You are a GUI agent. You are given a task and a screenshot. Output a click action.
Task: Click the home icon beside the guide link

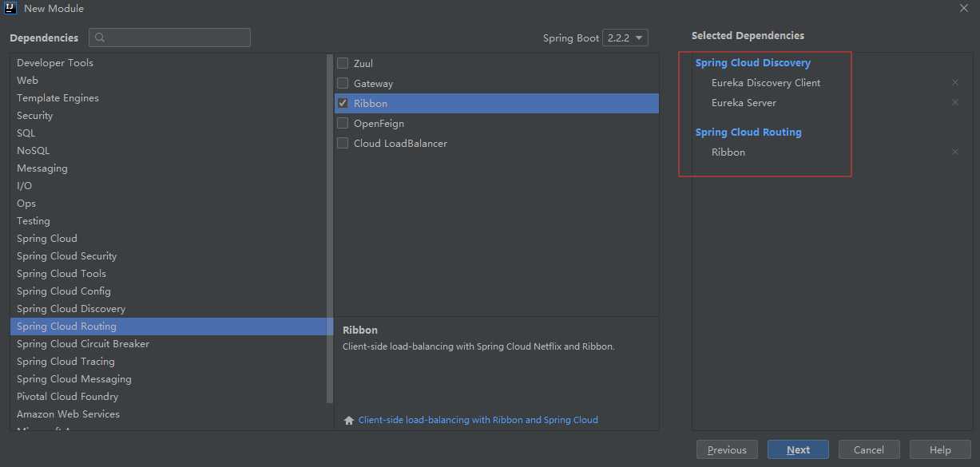point(349,420)
